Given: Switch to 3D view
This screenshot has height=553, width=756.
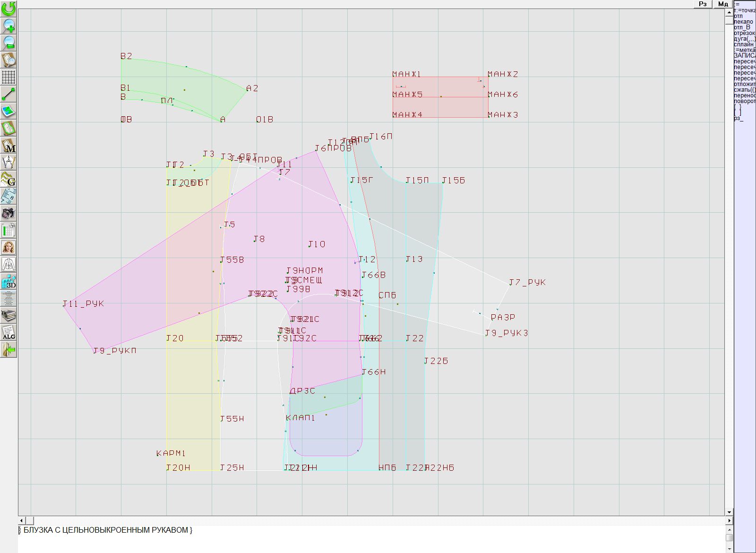Looking at the screenshot, I should tap(9, 282).
